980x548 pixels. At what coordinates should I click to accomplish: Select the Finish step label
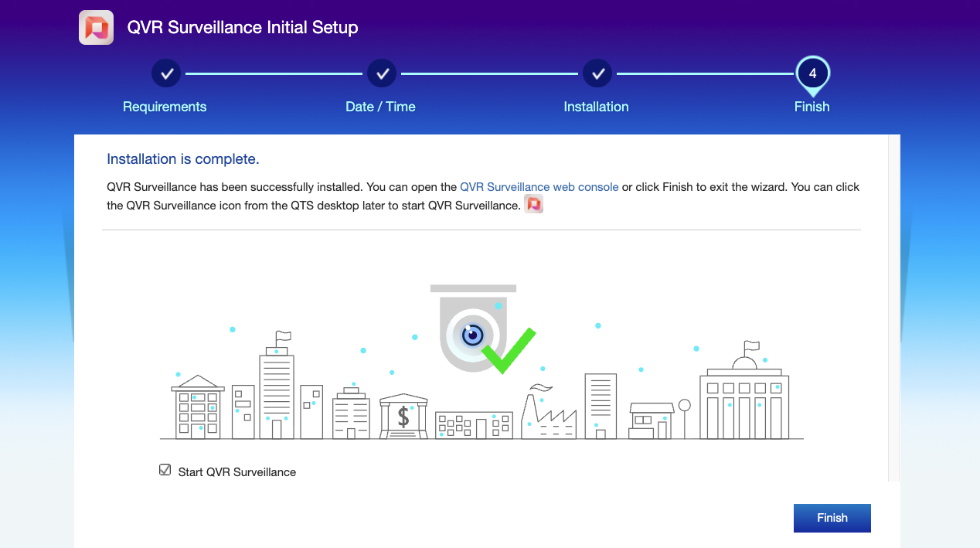point(812,107)
